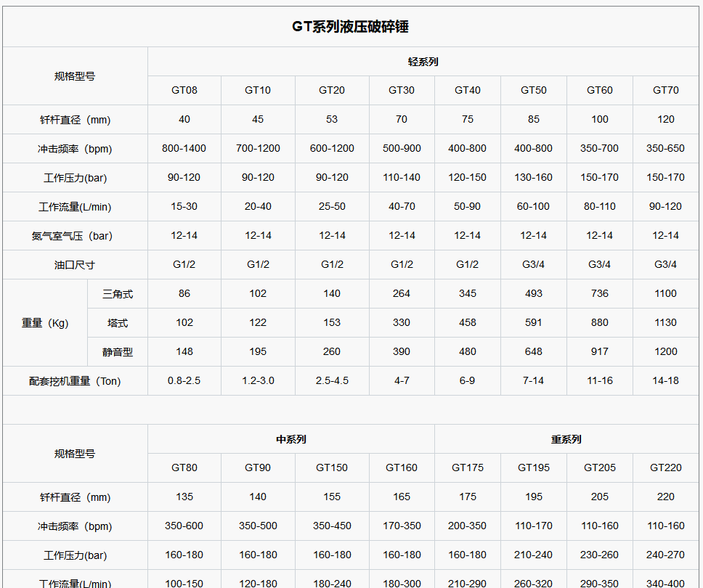This screenshot has height=588, width=703.
Task: Click the GT150 column header
Action: [331, 467]
